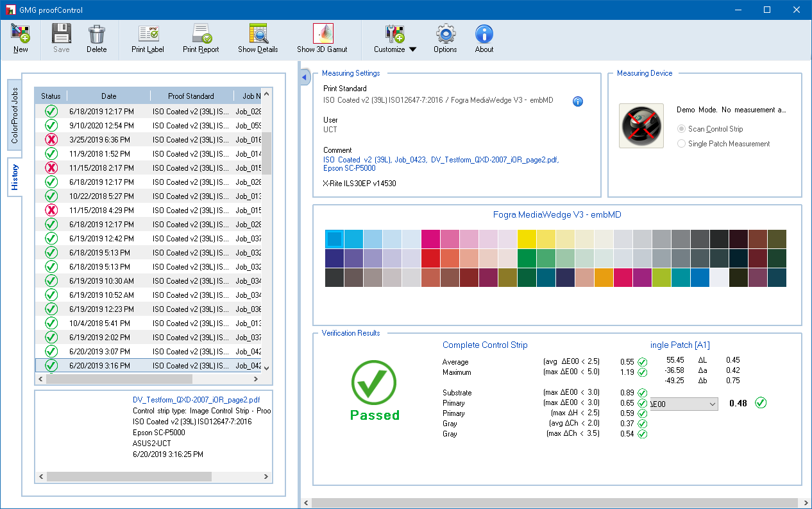
Task: Switch to the ColorProof Jobs tab
Action: click(15, 116)
